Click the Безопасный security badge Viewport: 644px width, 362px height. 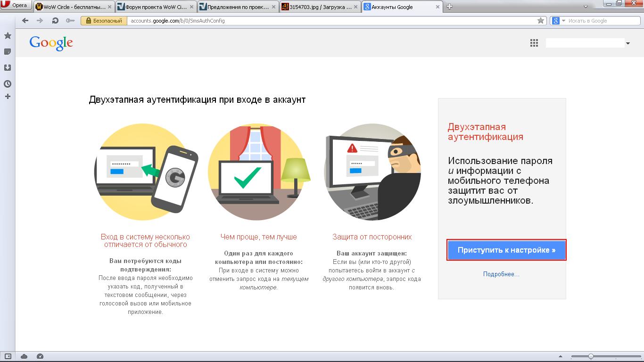tap(104, 21)
